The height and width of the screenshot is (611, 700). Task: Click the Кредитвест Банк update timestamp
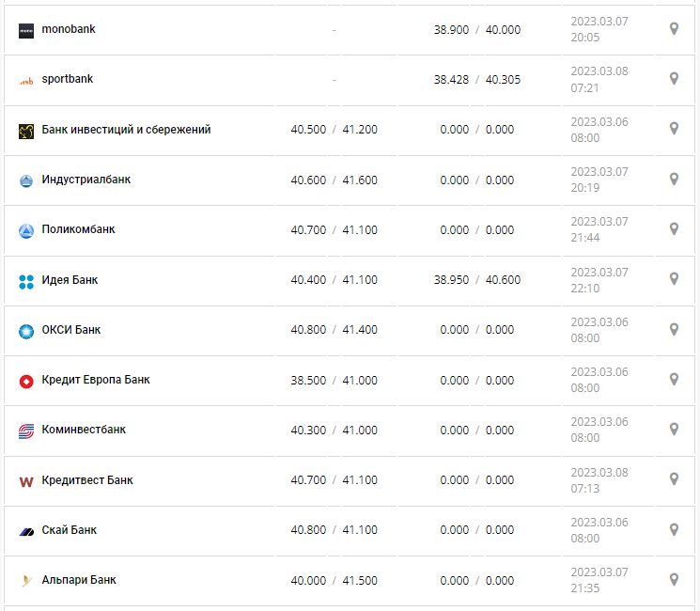(x=599, y=480)
